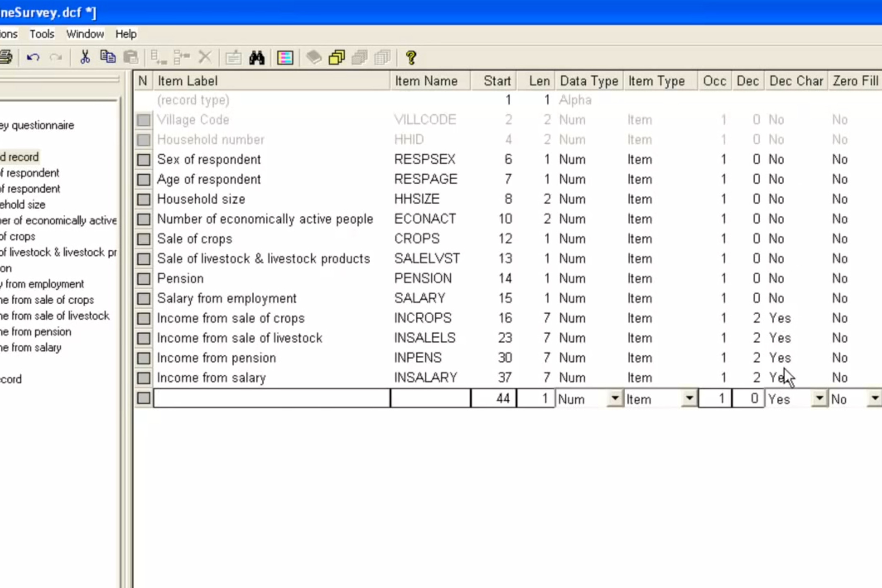Click the yellow stacked windows icon

click(336, 58)
